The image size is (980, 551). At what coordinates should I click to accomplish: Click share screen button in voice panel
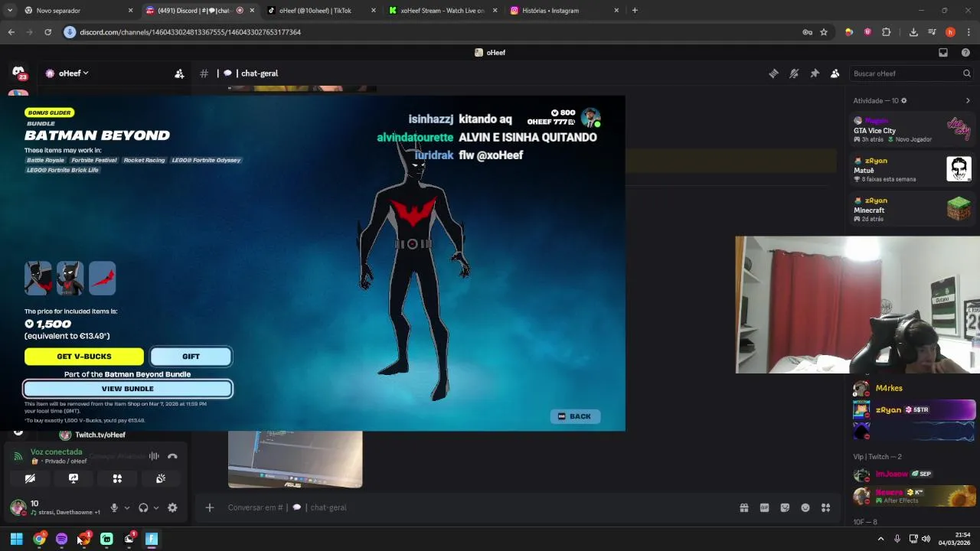(73, 478)
